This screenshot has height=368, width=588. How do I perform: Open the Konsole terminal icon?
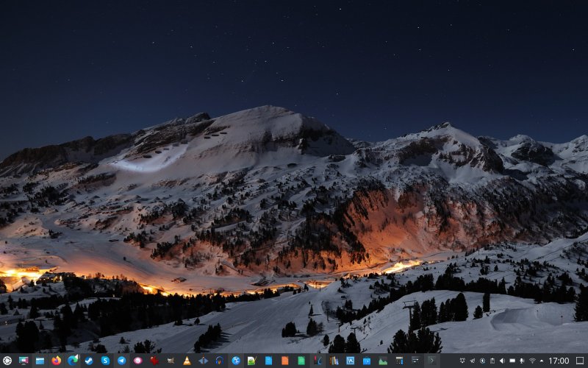click(x=431, y=361)
